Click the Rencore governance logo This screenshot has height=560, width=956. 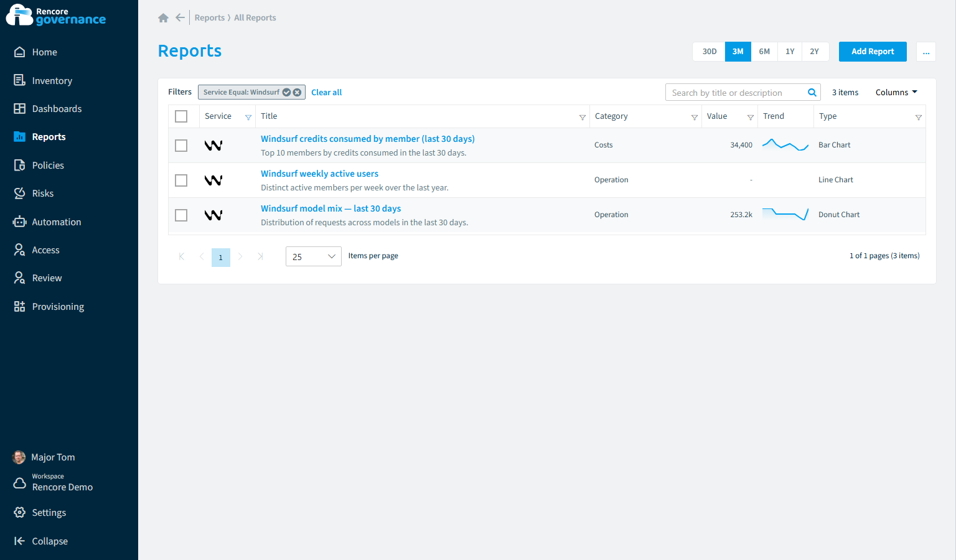point(56,16)
